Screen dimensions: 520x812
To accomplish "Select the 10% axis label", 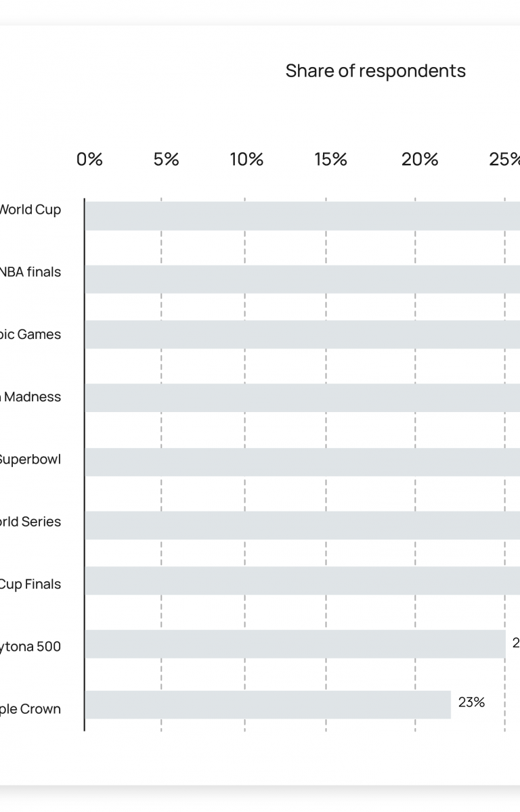I will [x=246, y=160].
